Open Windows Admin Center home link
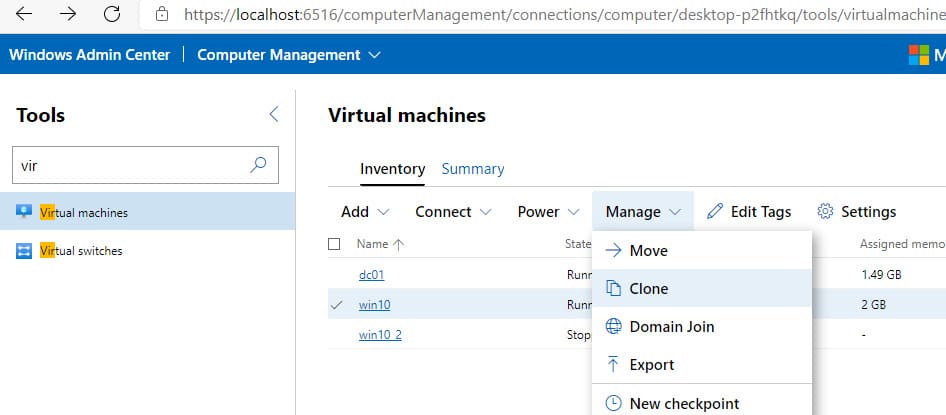This screenshot has width=946, height=415. point(90,55)
